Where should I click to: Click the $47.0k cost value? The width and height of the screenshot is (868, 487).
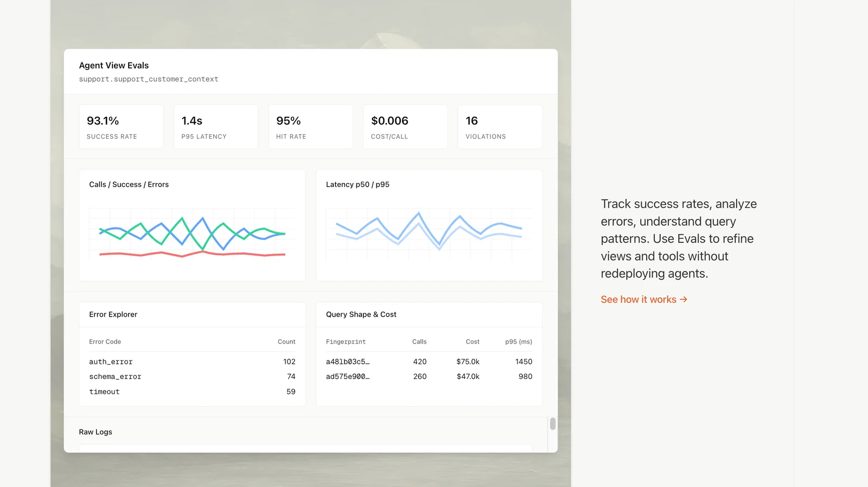click(x=468, y=376)
